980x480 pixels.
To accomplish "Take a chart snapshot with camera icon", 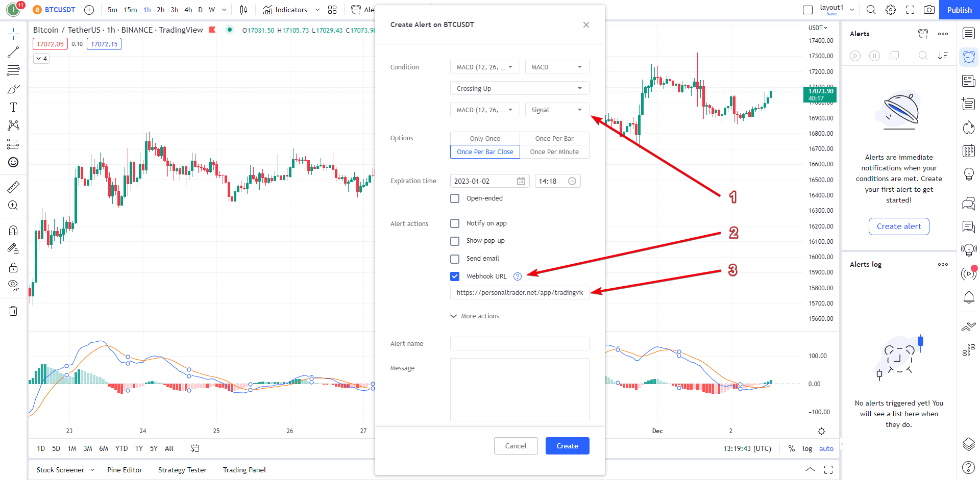I will [x=929, y=10].
